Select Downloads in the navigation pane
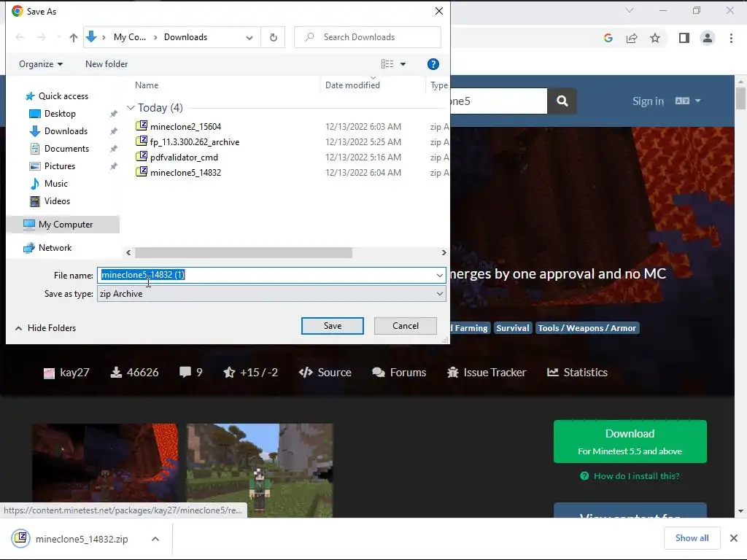Viewport: 747px width, 560px height. pyautogui.click(x=66, y=131)
